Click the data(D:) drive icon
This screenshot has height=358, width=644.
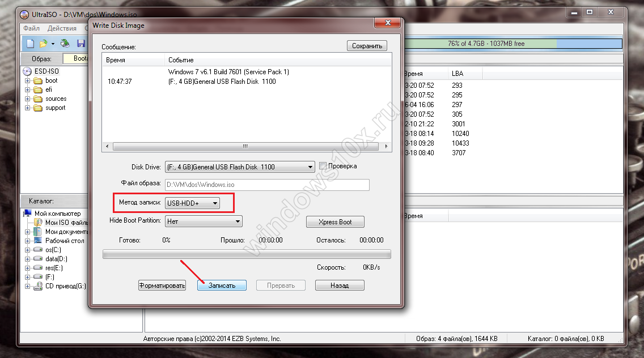pos(38,258)
